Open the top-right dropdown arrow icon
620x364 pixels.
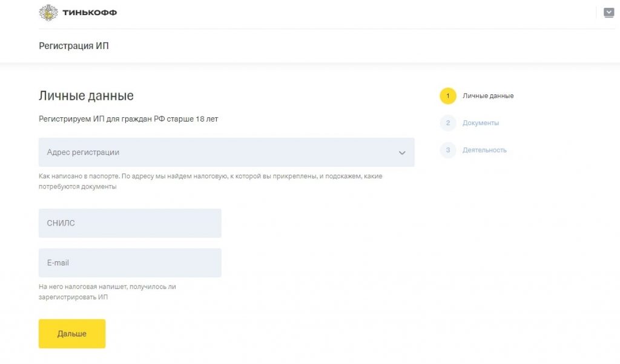[x=608, y=13]
